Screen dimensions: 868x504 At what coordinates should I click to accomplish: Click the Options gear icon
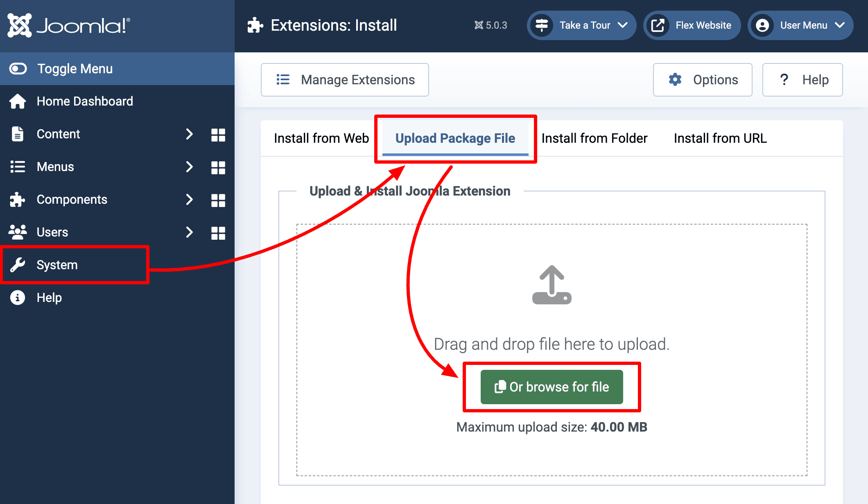point(675,79)
